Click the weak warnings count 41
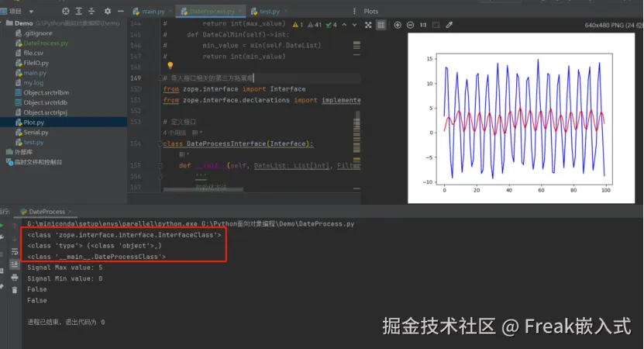644x349 pixels. (x=315, y=25)
